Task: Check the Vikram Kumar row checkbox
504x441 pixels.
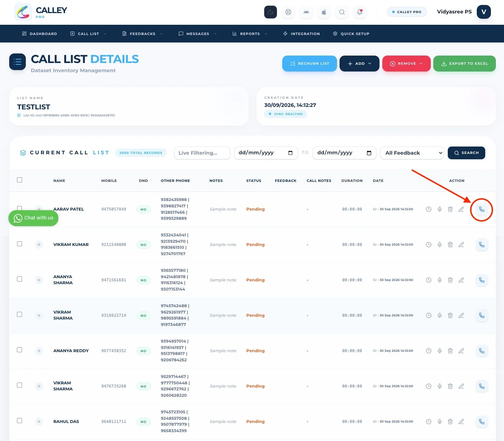Action: point(19,244)
